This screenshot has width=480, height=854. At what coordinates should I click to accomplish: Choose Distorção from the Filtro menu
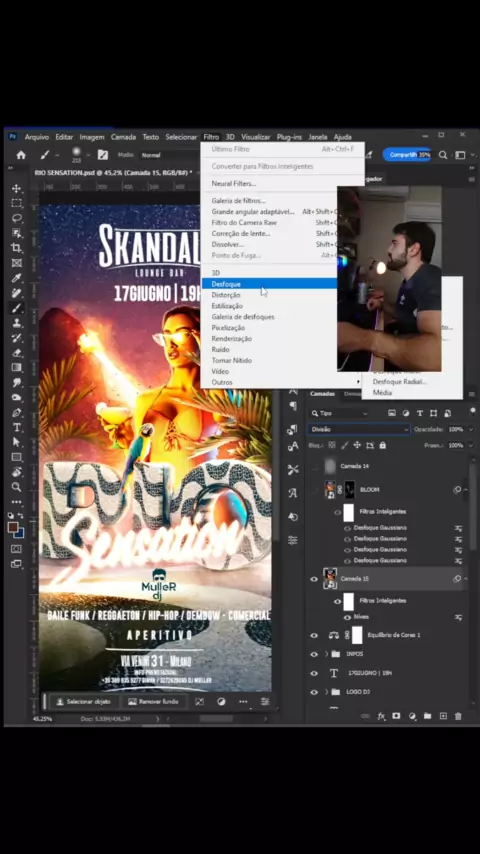tap(226, 295)
